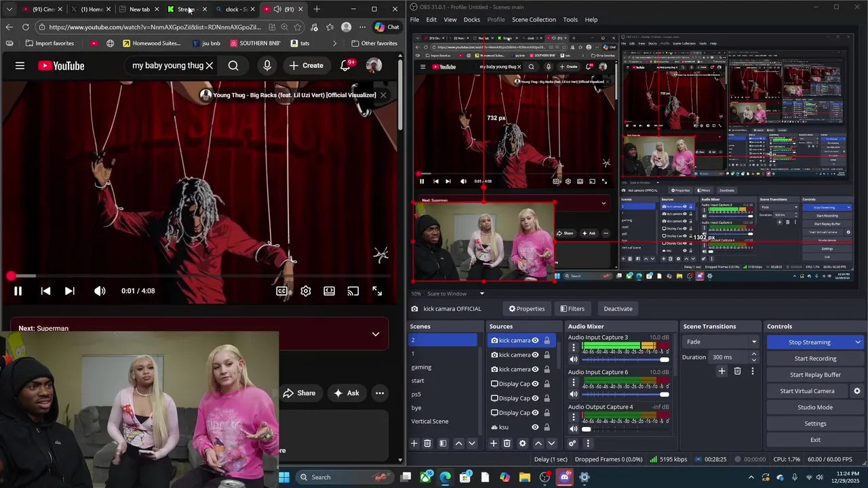The width and height of the screenshot is (868, 488).
Task: Open OBS Tools menu
Action: (570, 20)
